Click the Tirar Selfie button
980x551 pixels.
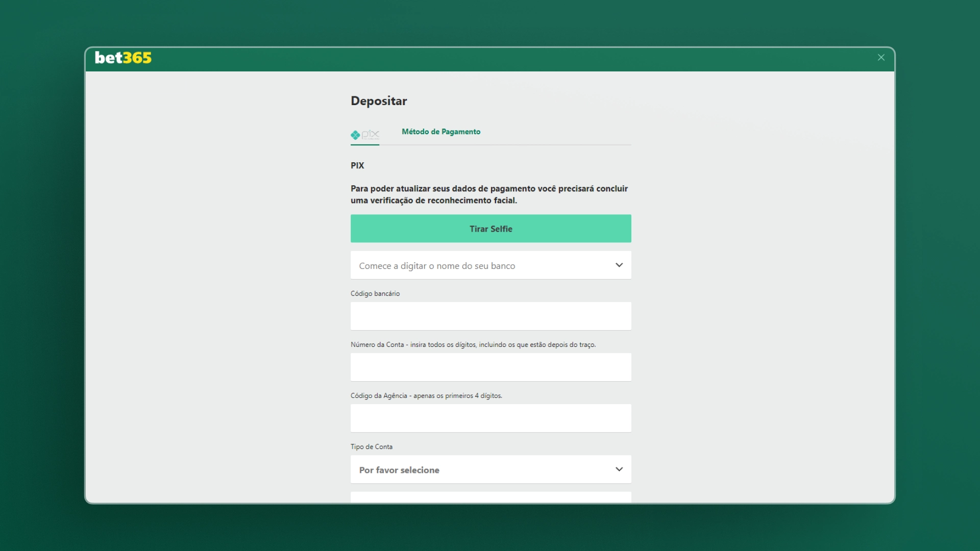(x=491, y=229)
